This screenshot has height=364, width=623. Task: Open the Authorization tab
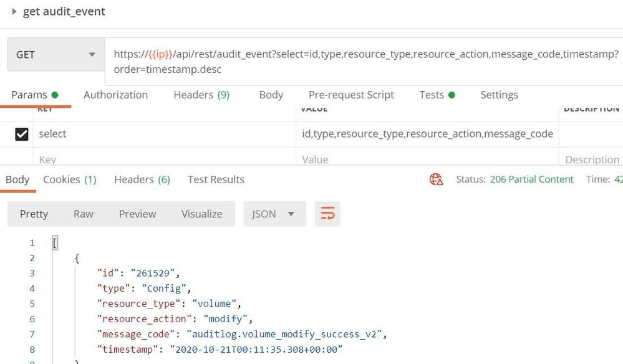pos(115,95)
